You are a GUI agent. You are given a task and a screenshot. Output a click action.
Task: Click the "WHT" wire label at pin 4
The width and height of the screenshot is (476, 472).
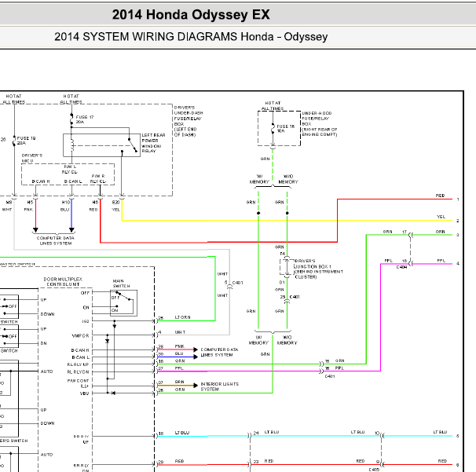point(180,332)
